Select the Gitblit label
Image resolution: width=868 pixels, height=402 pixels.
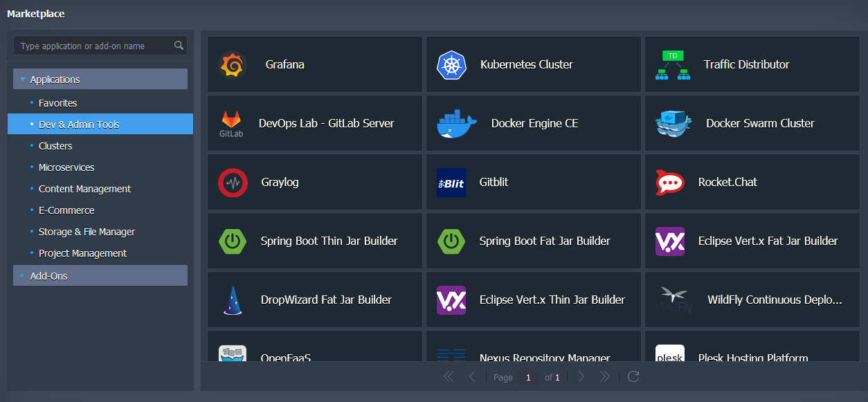494,183
